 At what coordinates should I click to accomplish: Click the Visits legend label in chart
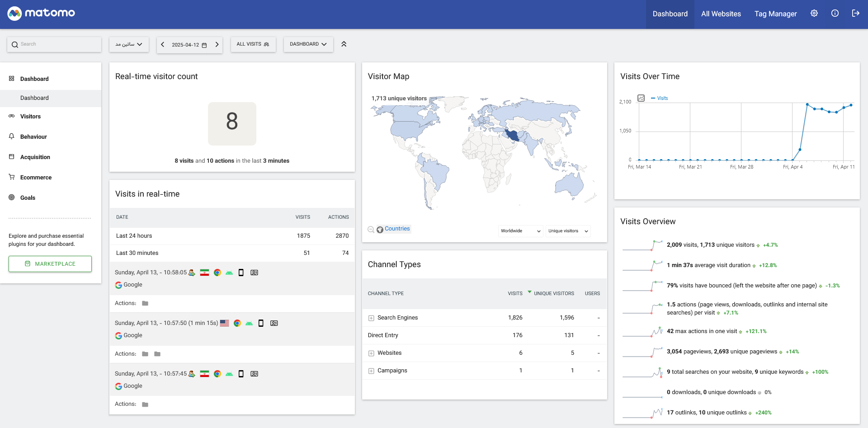pyautogui.click(x=662, y=98)
